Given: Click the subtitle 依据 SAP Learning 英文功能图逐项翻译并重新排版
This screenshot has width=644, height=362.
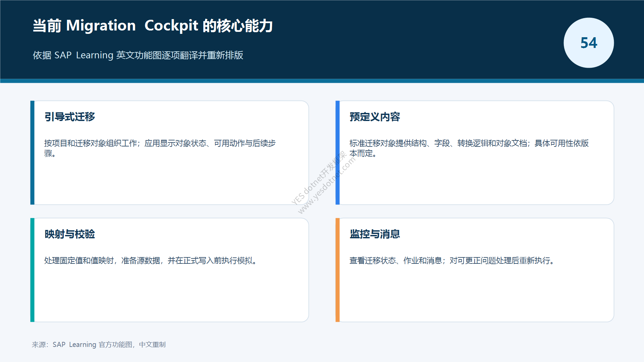Looking at the screenshot, I should (x=138, y=55).
